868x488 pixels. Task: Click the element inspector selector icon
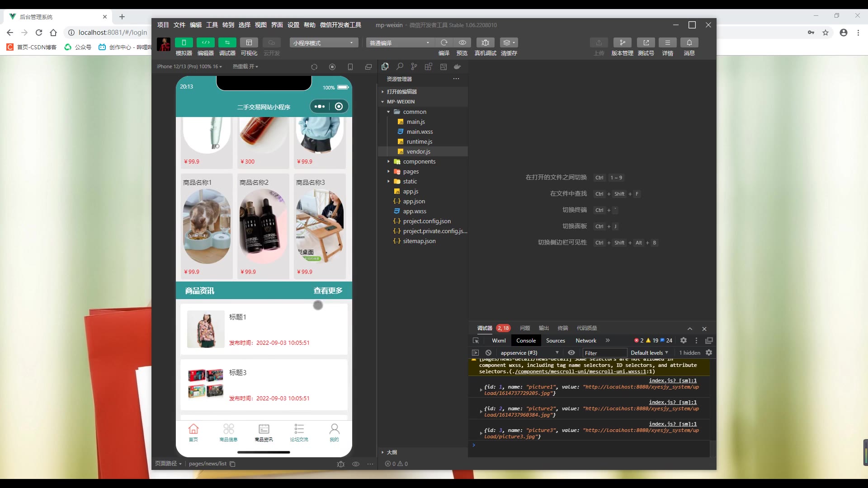point(476,341)
